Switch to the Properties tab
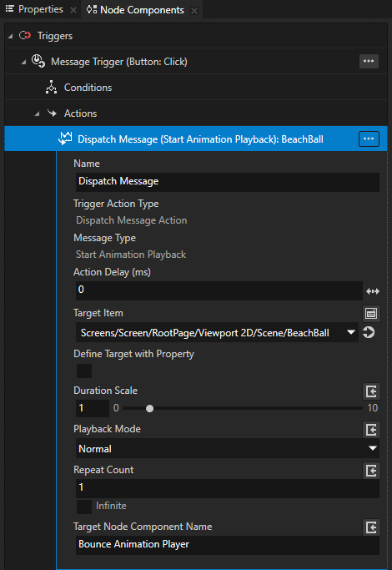392x570 pixels. (40, 9)
